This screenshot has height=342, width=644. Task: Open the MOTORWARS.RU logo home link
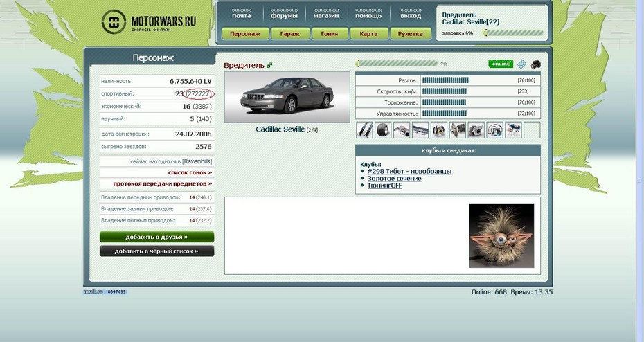[x=149, y=21]
